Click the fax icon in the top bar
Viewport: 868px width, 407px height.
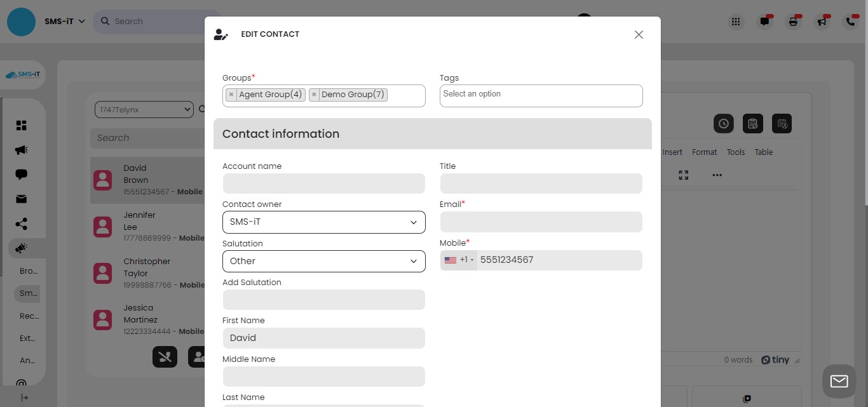pos(793,21)
